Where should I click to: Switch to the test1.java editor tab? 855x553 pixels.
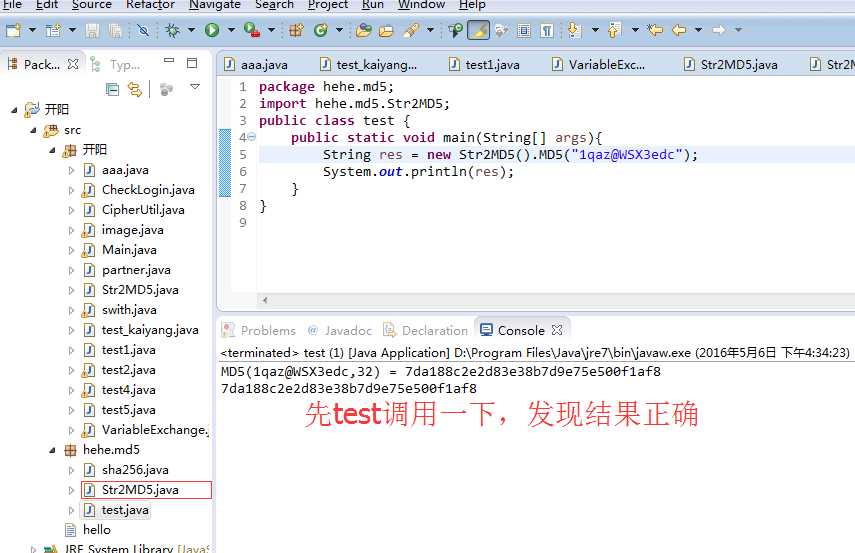point(485,64)
